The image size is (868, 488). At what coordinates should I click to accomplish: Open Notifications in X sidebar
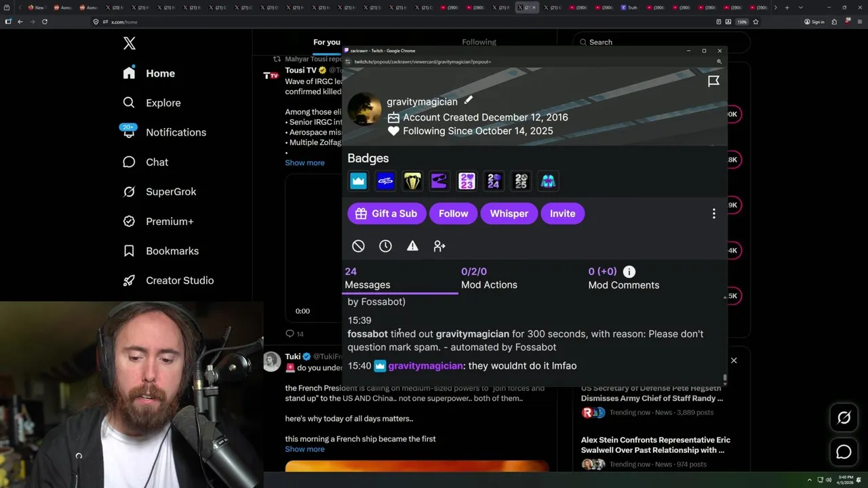pyautogui.click(x=164, y=132)
